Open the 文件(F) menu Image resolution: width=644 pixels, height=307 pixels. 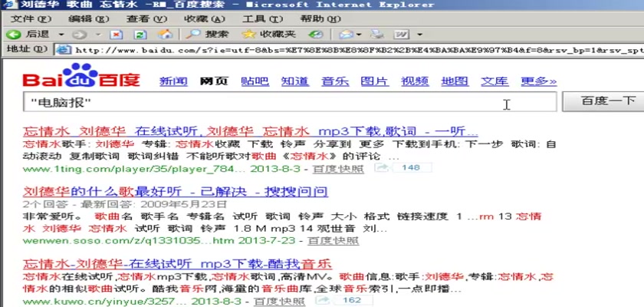31,19
